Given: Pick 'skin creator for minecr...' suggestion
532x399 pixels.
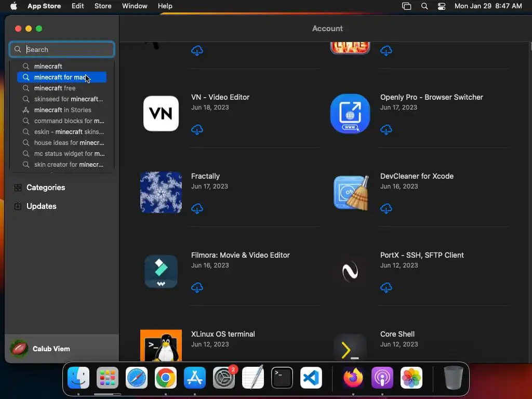Looking at the screenshot, I should [62, 165].
